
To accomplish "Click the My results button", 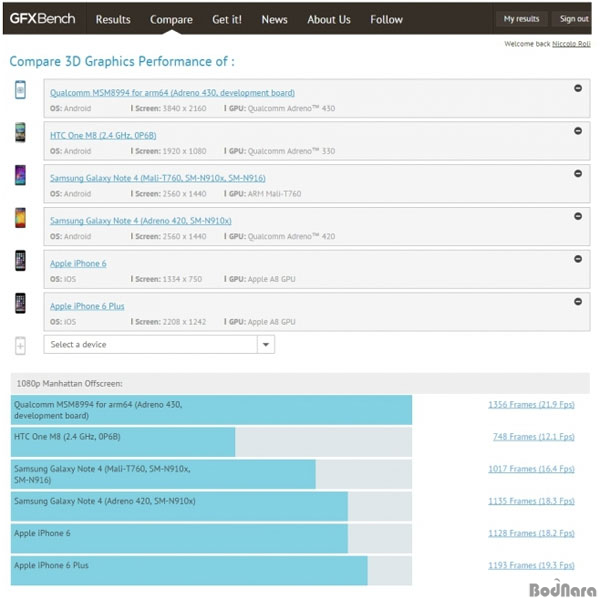I will point(521,19).
